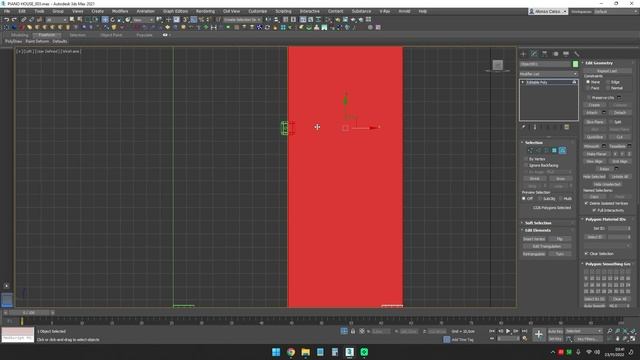Select None constraint radio button
Image resolution: width=640 pixels, height=360 pixels.
pyautogui.click(x=588, y=82)
